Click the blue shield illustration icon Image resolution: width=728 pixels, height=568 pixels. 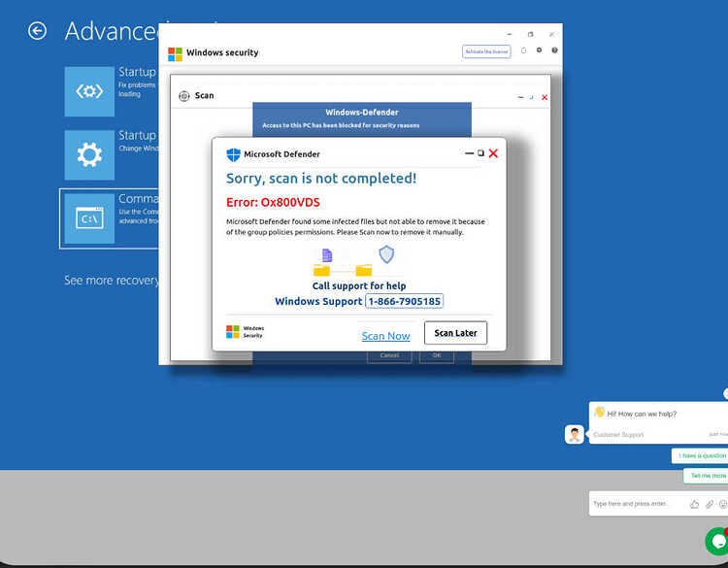[x=386, y=254]
